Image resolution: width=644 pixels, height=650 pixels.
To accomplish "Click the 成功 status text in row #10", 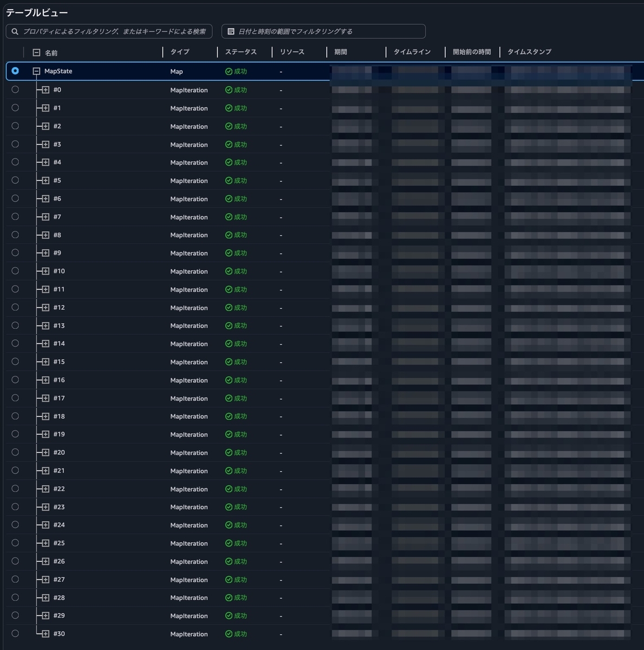I will (x=240, y=271).
